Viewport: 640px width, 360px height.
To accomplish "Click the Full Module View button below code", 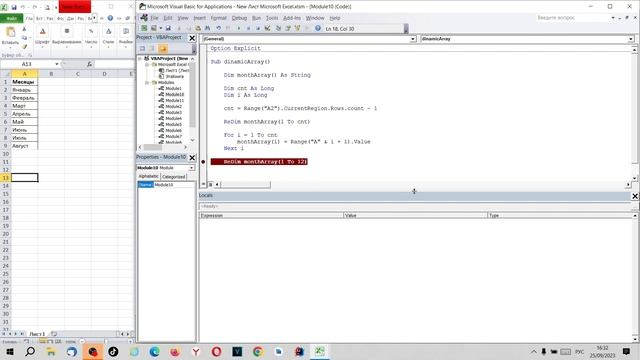I will 211,184.
